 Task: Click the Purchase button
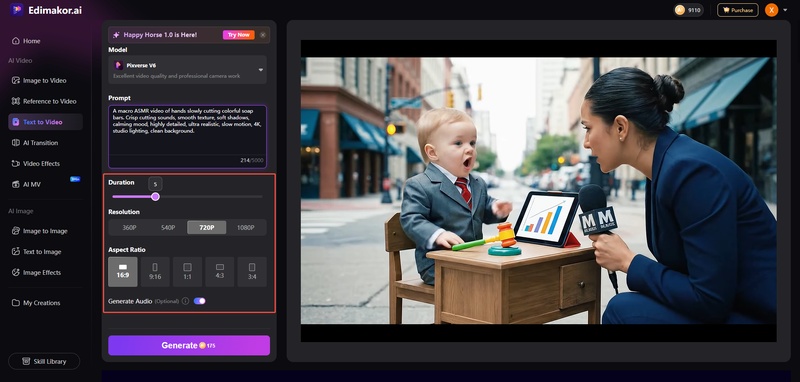738,10
